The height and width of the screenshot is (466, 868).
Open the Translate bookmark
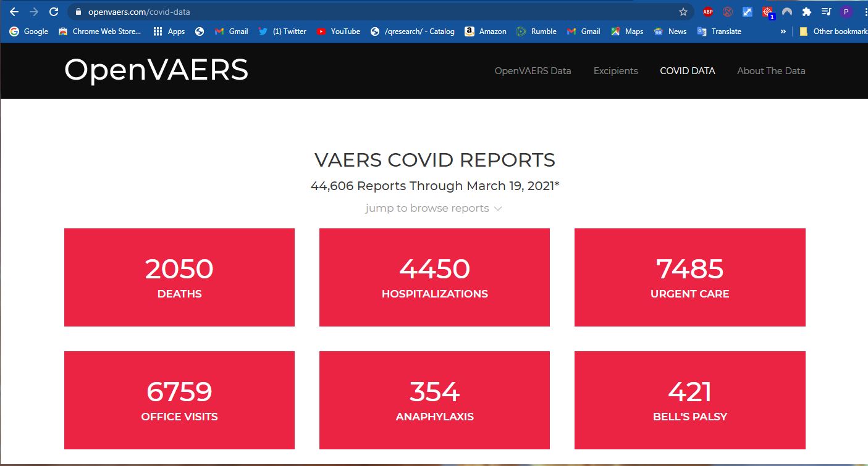coord(719,31)
